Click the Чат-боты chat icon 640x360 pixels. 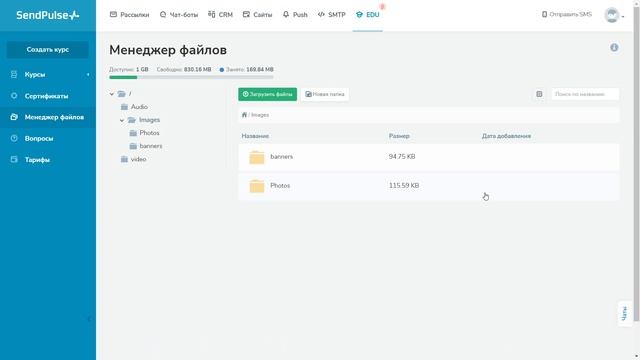(163, 14)
